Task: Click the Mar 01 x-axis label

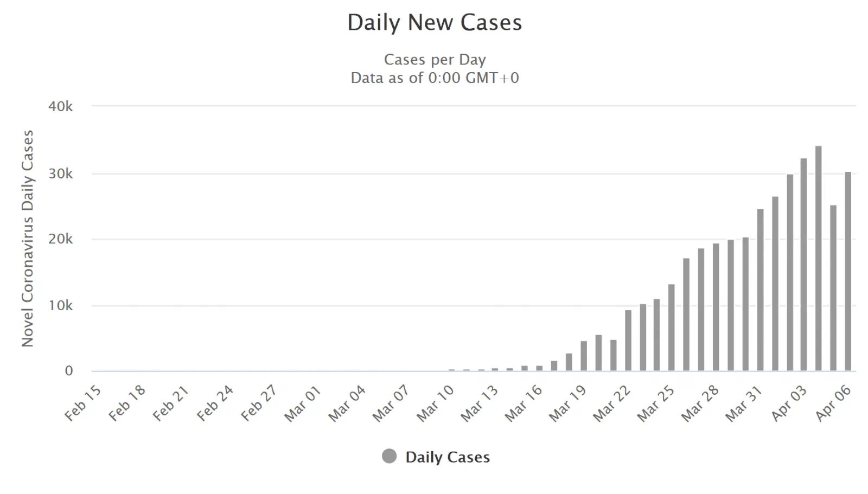Action: point(303,404)
